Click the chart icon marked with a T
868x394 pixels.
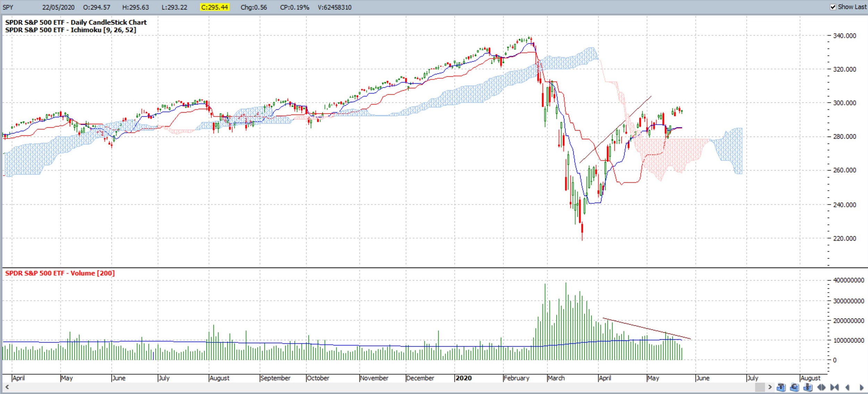click(781, 387)
